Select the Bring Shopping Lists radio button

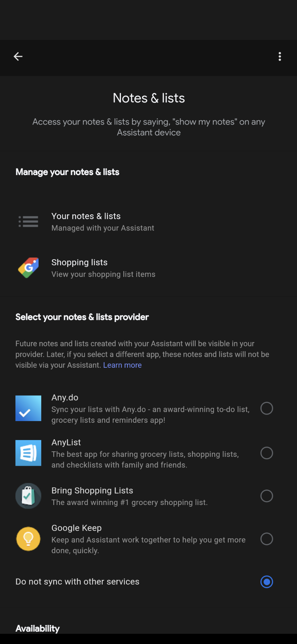[x=267, y=496]
